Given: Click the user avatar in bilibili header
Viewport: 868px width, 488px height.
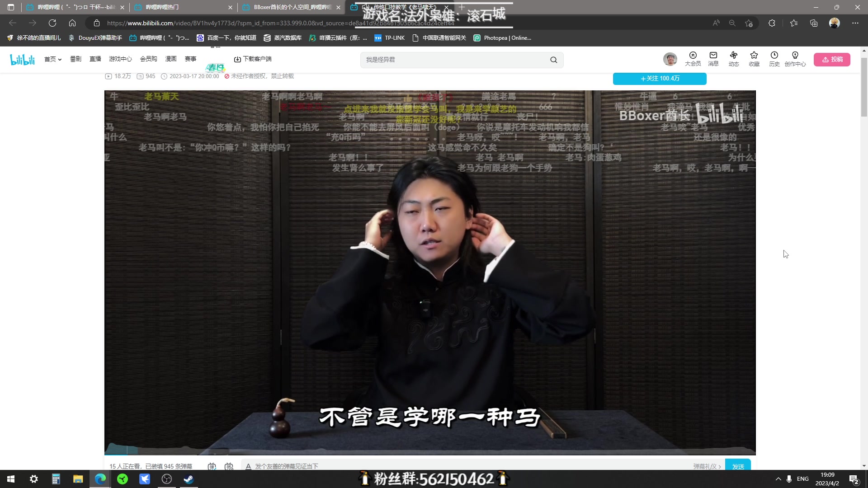Looking at the screenshot, I should (670, 59).
